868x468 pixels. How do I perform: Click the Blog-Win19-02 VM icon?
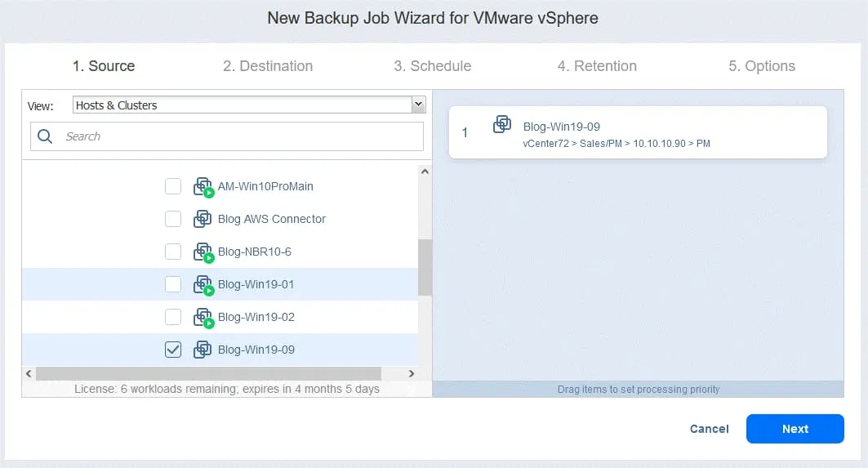tap(203, 318)
